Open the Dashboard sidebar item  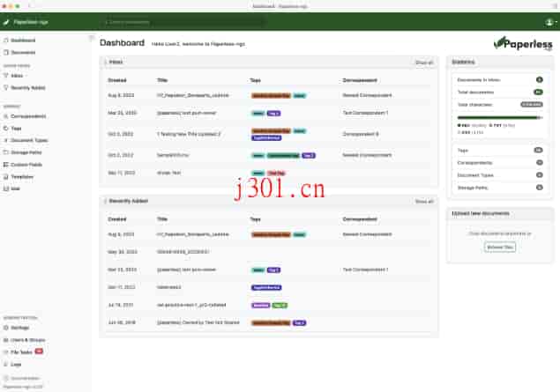pyautogui.click(x=24, y=41)
